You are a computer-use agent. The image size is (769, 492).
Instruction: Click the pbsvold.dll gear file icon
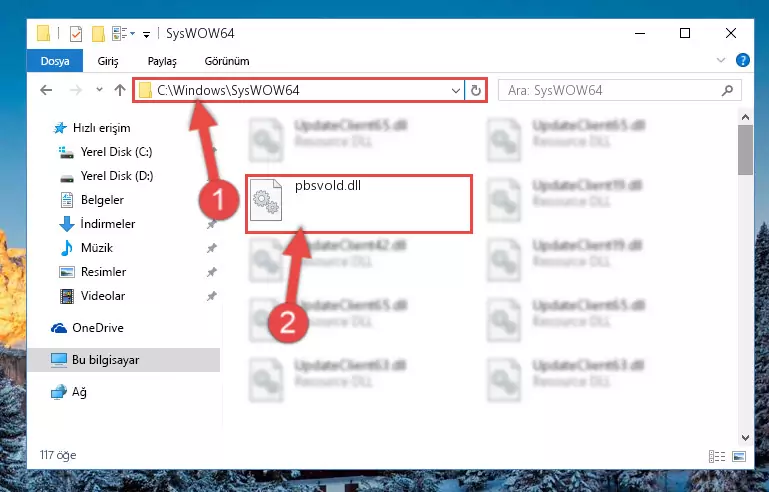pos(266,200)
